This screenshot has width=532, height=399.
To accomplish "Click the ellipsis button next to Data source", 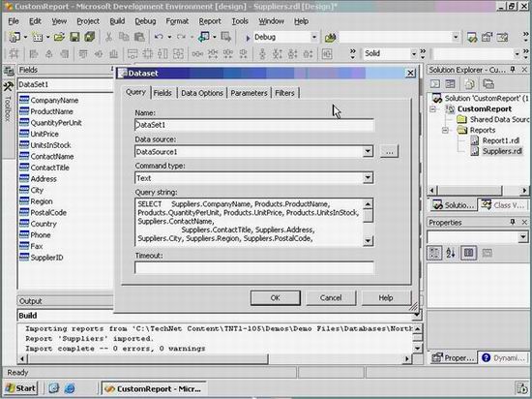I will 389,151.
